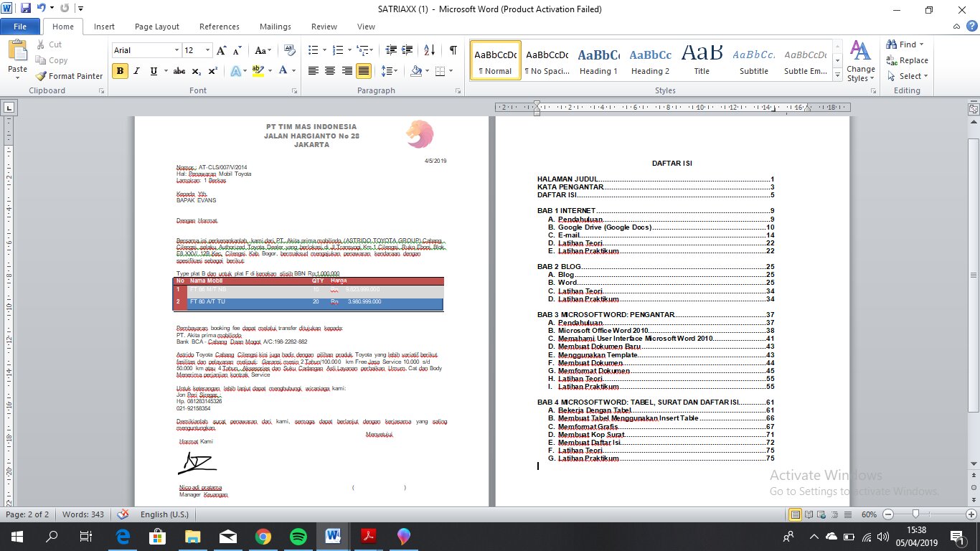This screenshot has height=551, width=980.
Task: Expand the font name dropdown showing Arial
Action: 176,50
